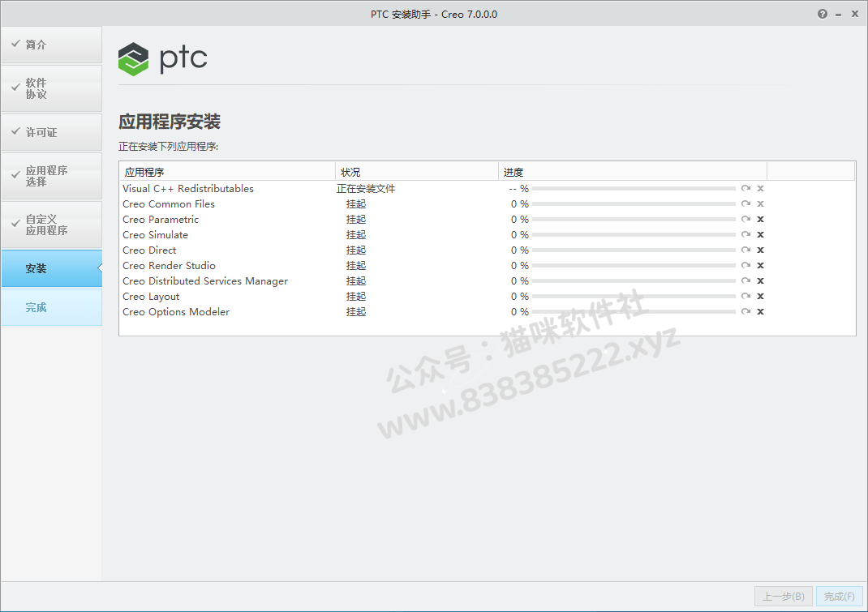Select the Creo Render Studio row name
868x612 pixels.
coord(169,266)
